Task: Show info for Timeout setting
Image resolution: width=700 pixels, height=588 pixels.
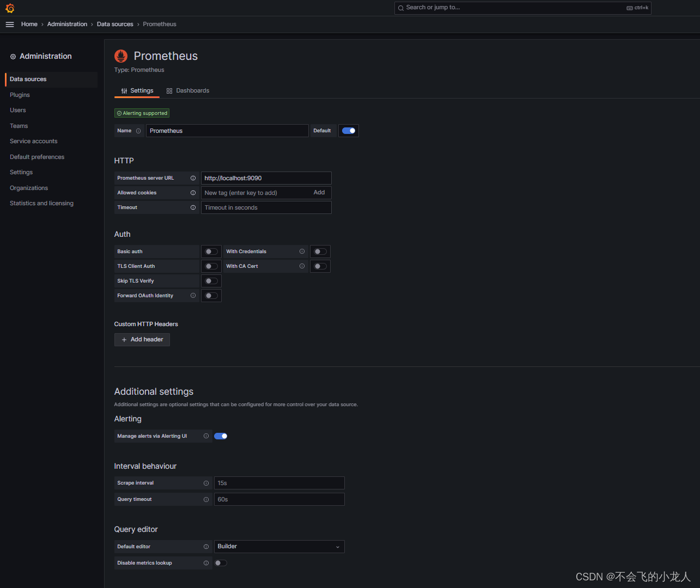Action: [x=193, y=207]
